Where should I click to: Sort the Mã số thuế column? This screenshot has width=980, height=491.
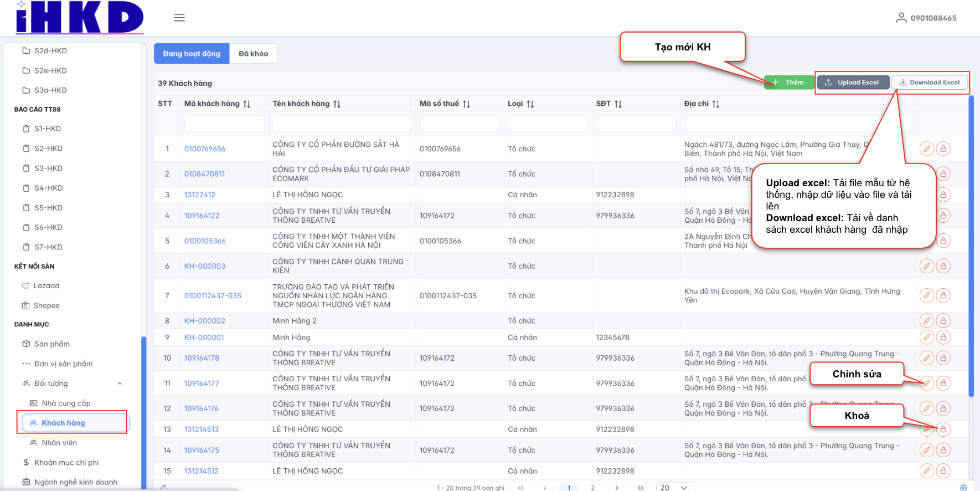click(x=466, y=104)
